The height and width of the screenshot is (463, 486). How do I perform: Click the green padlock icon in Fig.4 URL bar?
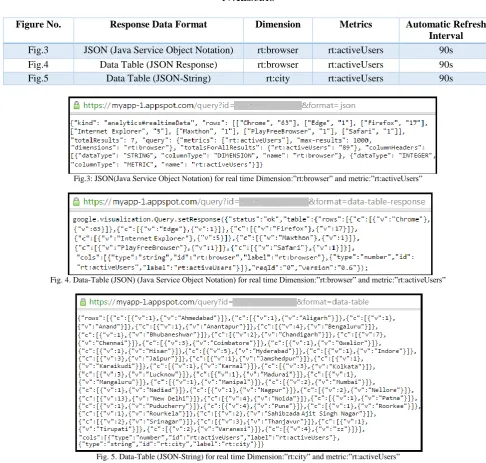pos(76,202)
